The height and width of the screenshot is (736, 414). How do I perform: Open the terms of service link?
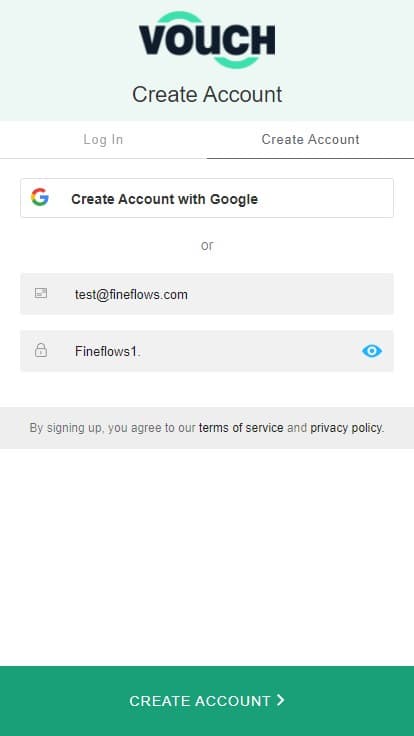click(x=241, y=428)
